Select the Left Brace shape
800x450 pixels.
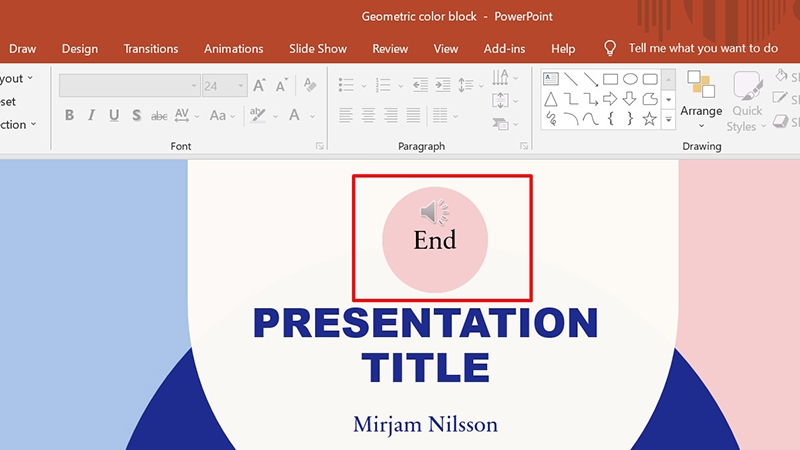point(610,119)
